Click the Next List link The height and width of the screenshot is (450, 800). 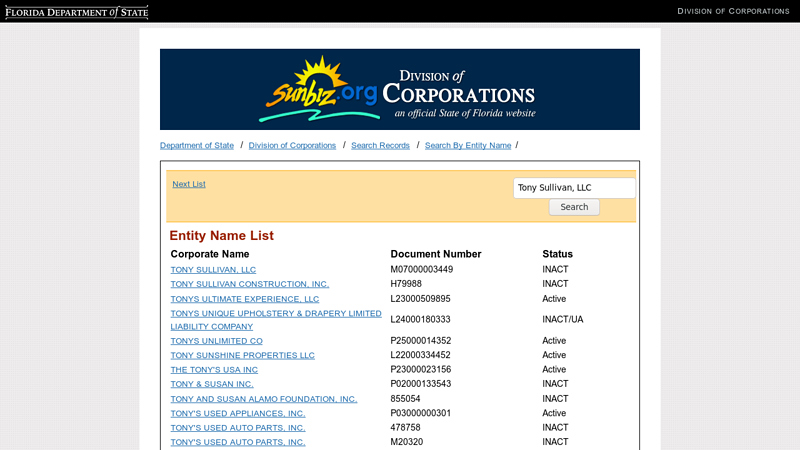(189, 184)
